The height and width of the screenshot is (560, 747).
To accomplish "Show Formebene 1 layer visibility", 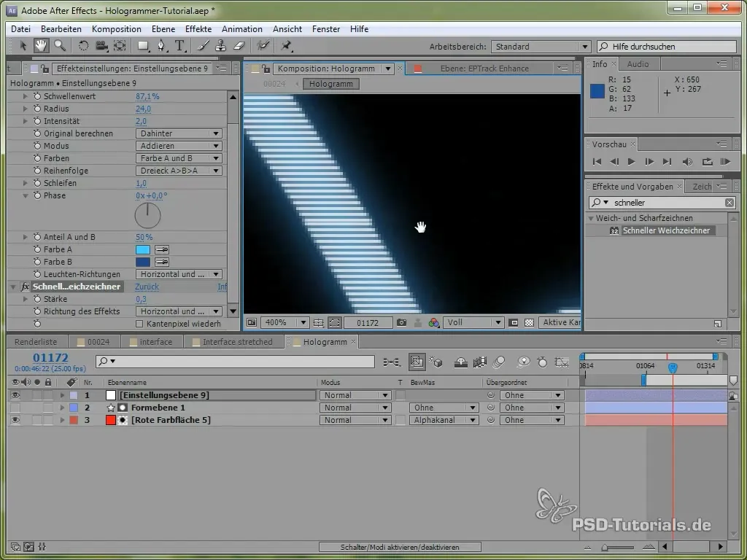I will coord(15,408).
